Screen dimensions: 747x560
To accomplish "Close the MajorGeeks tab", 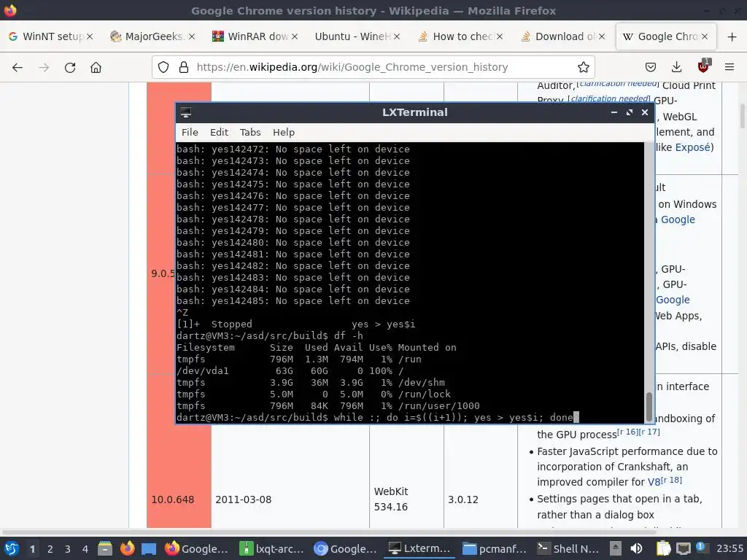I will coord(192,36).
